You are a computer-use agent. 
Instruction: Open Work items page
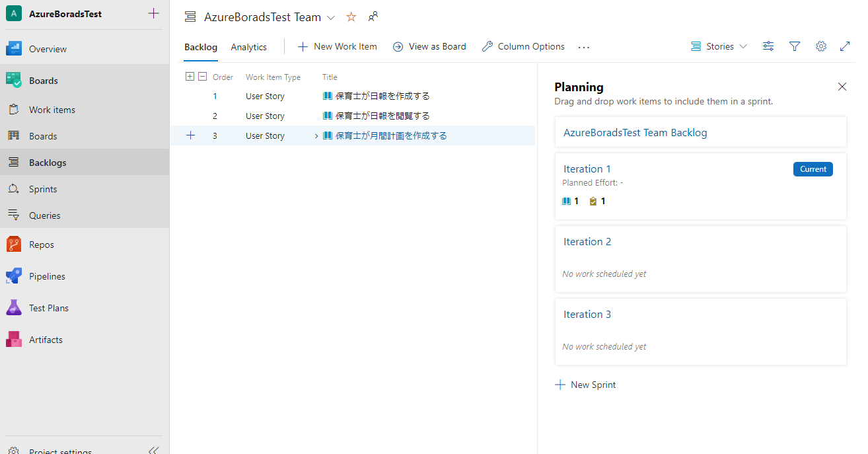pos(52,110)
